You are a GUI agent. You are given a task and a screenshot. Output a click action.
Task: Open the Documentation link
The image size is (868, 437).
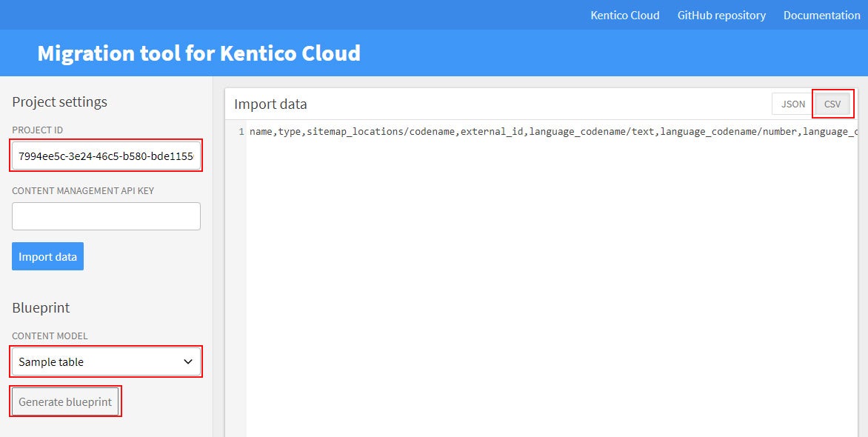point(822,16)
